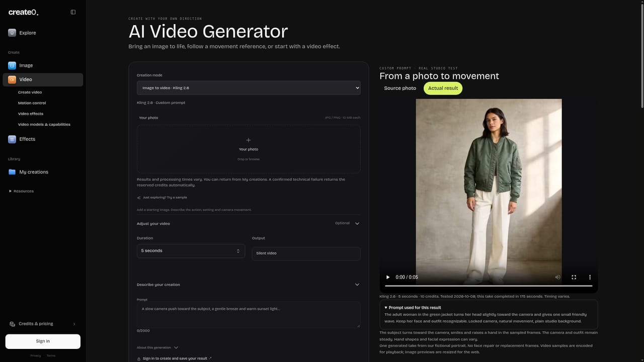Click the Your photo upload drop zone
The height and width of the screenshot is (362, 644).
click(x=249, y=149)
